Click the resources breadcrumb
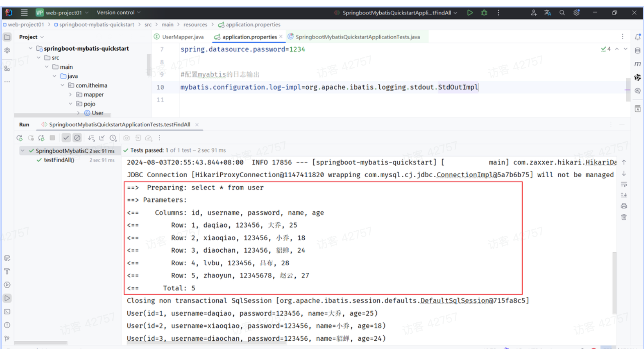 (195, 24)
